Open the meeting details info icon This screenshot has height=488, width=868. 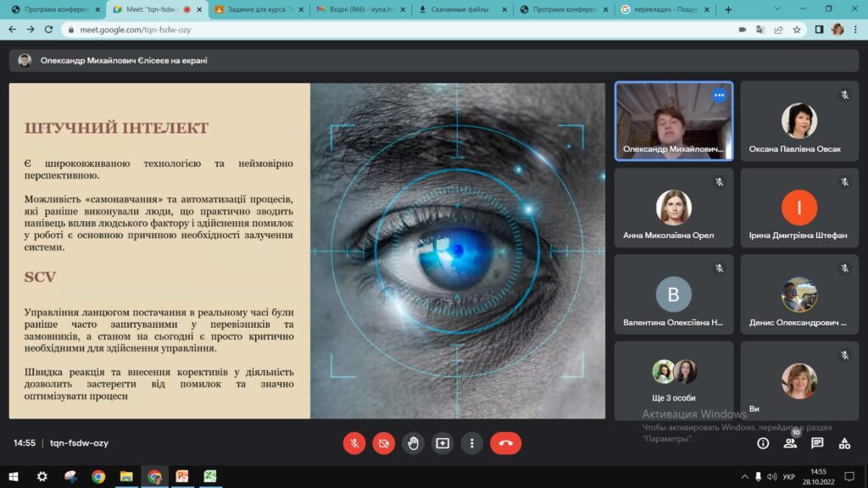point(763,443)
